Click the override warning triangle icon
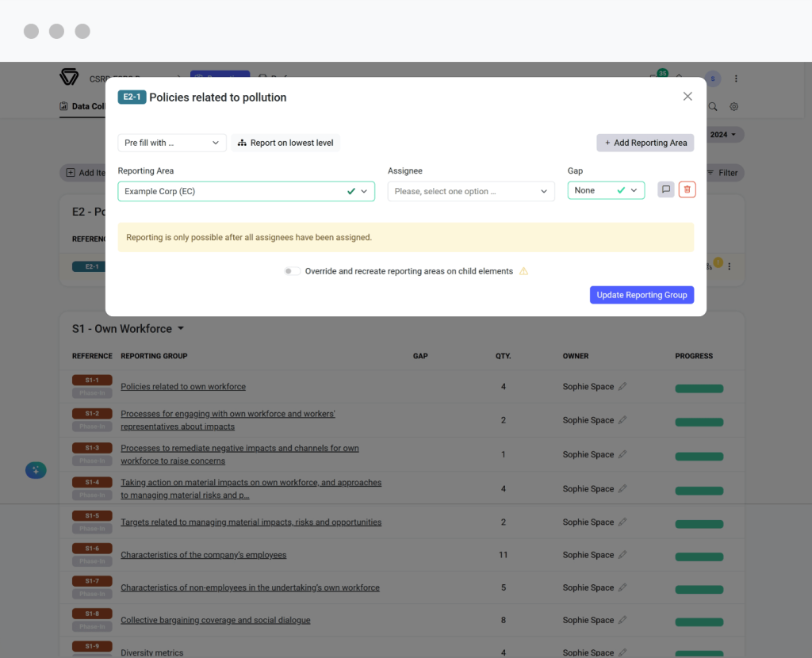812x658 pixels. 523,271
